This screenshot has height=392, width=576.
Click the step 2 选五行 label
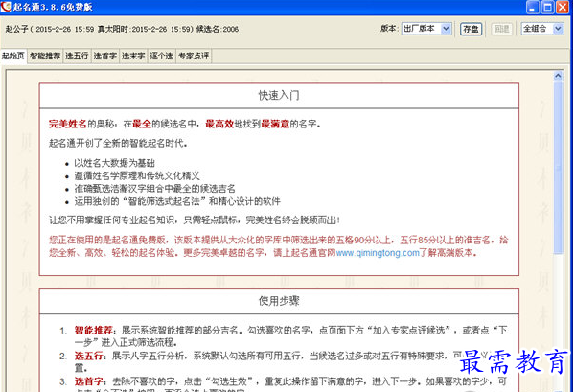(88, 356)
